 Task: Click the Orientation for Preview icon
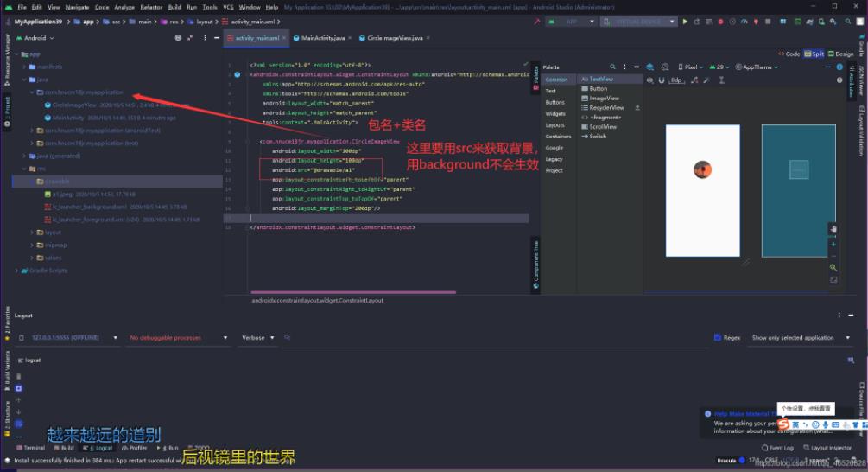coord(665,67)
